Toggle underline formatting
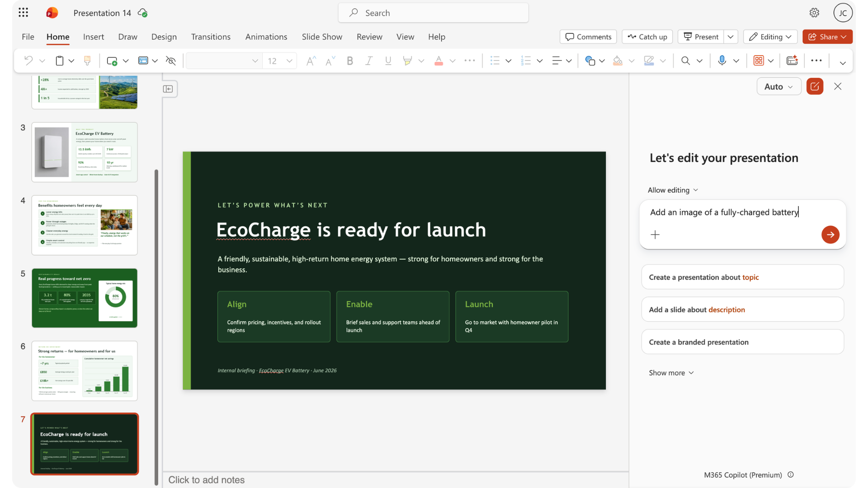The width and height of the screenshot is (868, 488). click(388, 61)
